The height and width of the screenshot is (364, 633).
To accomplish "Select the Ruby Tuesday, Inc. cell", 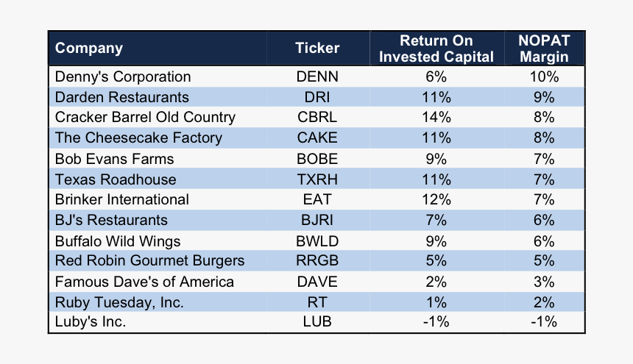I will [120, 302].
